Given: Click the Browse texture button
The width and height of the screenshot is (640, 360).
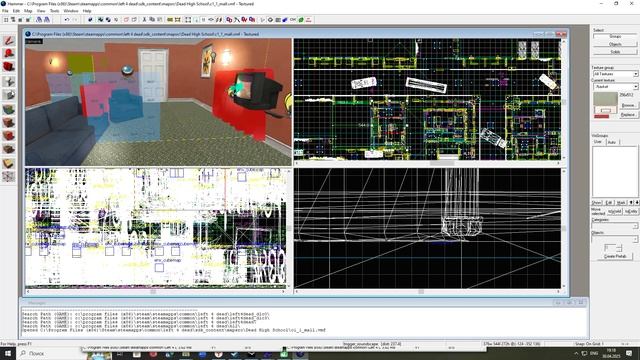Looking at the screenshot, I should [628, 105].
